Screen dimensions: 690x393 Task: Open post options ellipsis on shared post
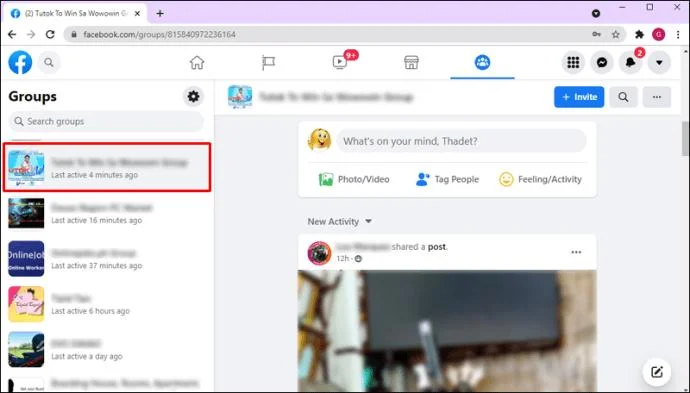click(x=576, y=252)
